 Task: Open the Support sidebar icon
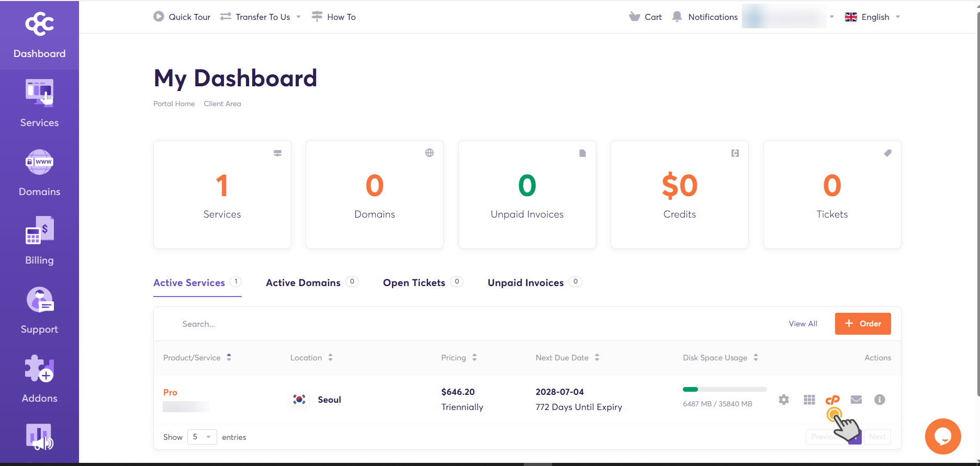tap(40, 299)
